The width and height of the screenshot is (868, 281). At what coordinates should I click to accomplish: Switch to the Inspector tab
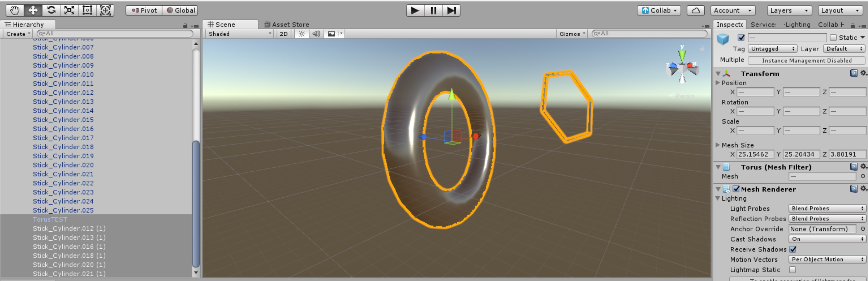pyautogui.click(x=730, y=24)
